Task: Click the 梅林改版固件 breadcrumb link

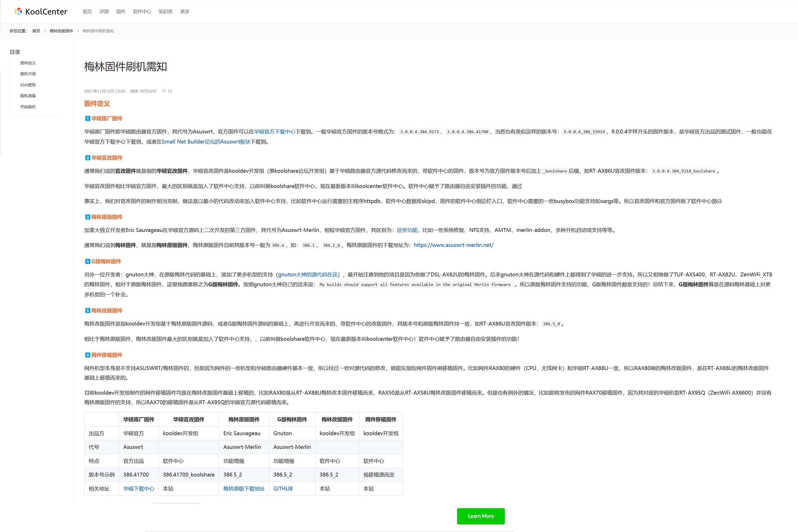Action: 61,31
